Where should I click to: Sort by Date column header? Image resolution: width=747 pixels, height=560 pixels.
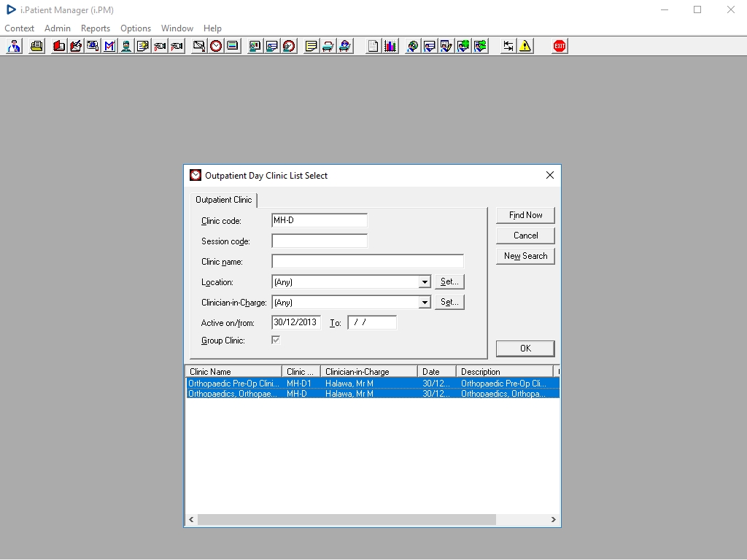[437, 371]
